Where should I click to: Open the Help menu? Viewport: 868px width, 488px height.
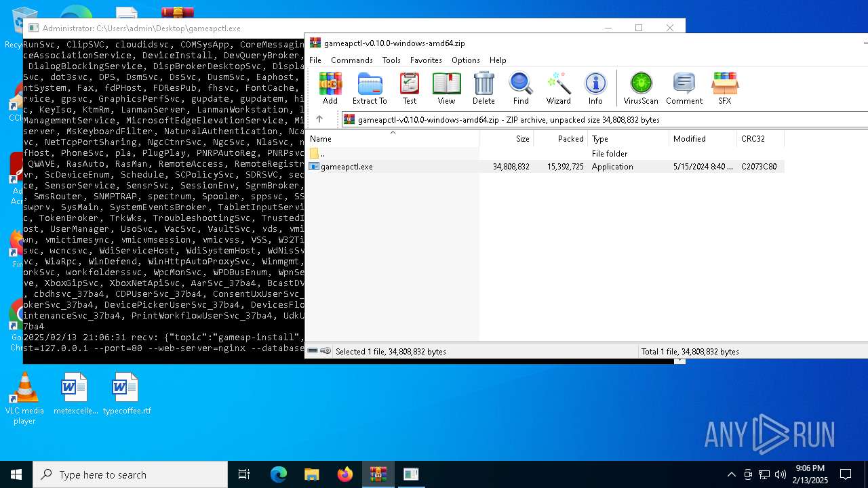coord(498,60)
